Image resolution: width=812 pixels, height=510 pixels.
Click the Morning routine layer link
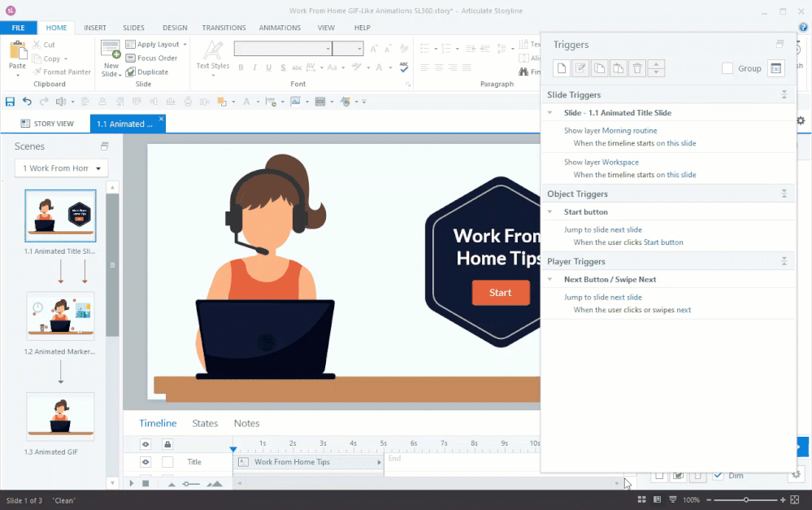click(x=629, y=130)
